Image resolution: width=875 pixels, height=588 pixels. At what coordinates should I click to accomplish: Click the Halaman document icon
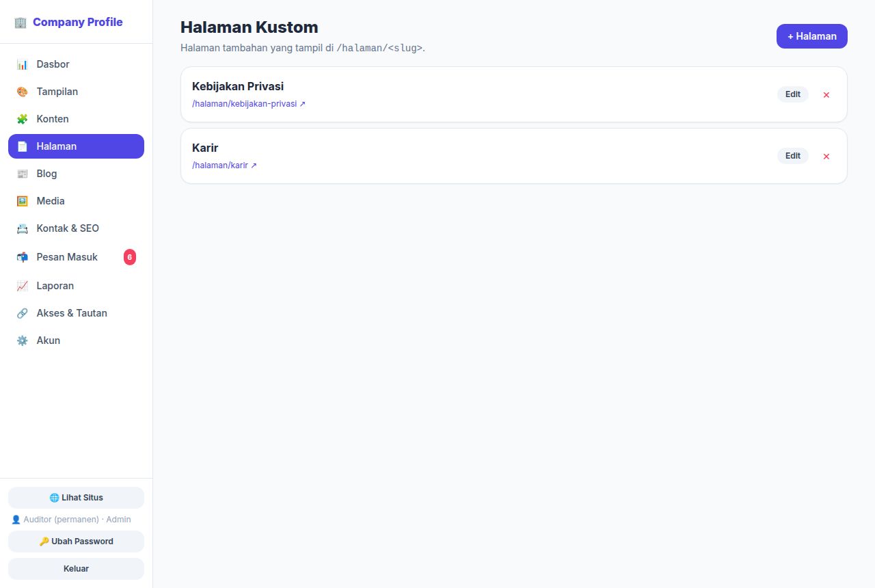pyautogui.click(x=22, y=146)
